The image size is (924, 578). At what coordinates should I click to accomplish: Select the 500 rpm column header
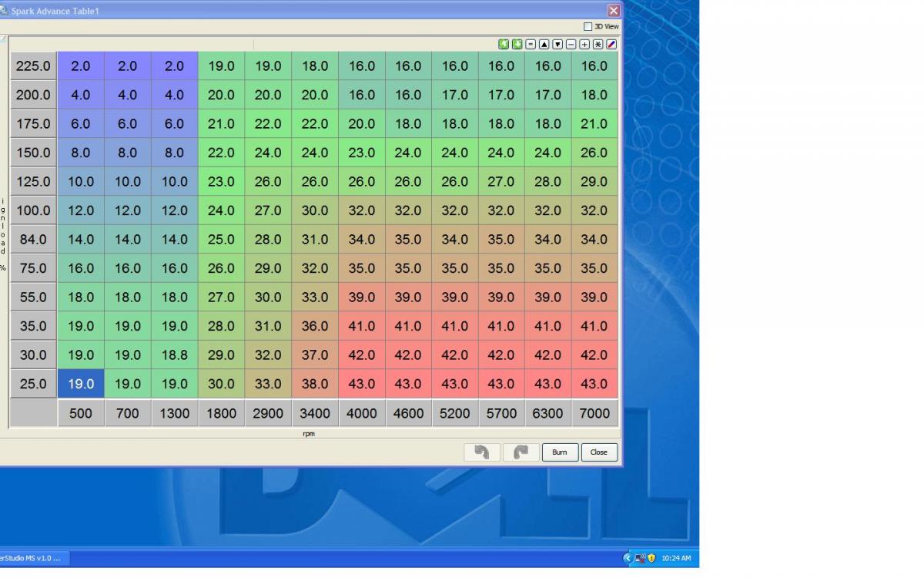click(81, 413)
